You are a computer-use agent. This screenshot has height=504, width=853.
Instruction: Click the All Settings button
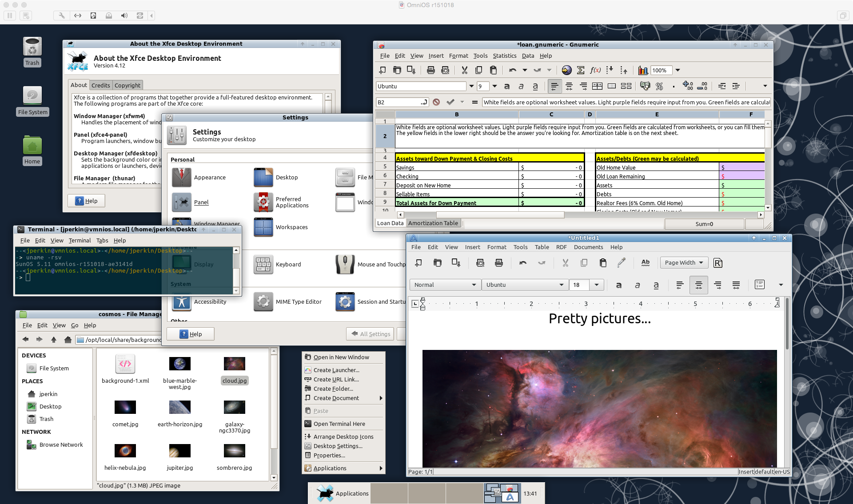pyautogui.click(x=371, y=334)
